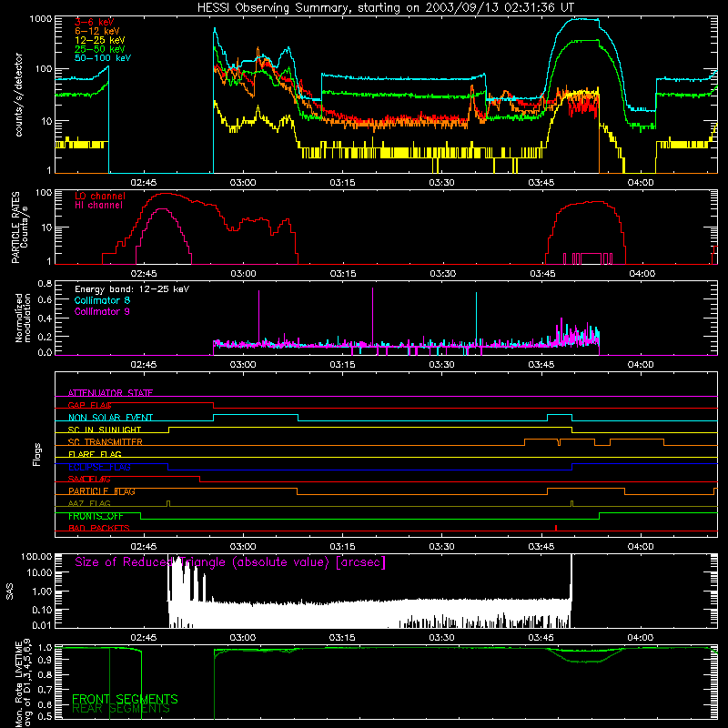The height and width of the screenshot is (728, 728).
Task: Click the "100.00" value on SAS axis
Action: 36,557
